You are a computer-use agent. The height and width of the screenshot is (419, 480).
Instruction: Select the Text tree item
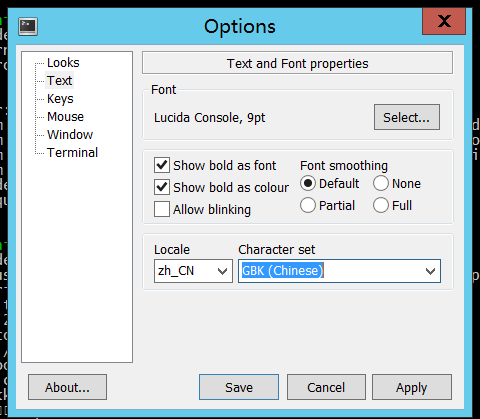pyautogui.click(x=59, y=81)
